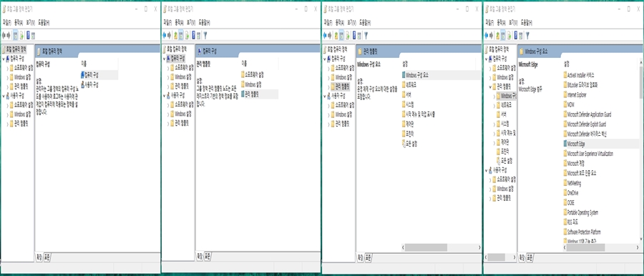Screen dimensions: 644x276
Task: Go up one level in 관리 템플릿 header window
Action: (x=336, y=35)
